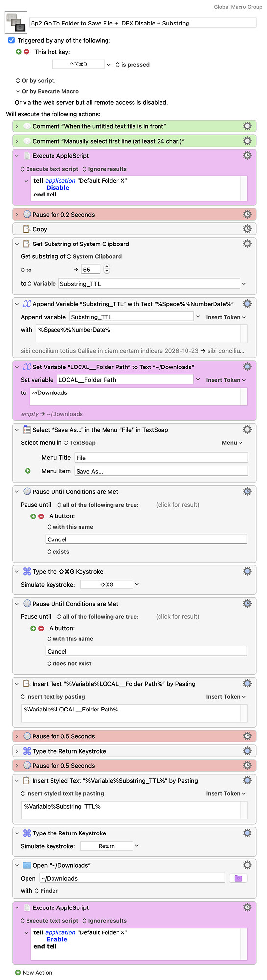Click red minus in the "does not exist" condition

[x=41, y=629]
